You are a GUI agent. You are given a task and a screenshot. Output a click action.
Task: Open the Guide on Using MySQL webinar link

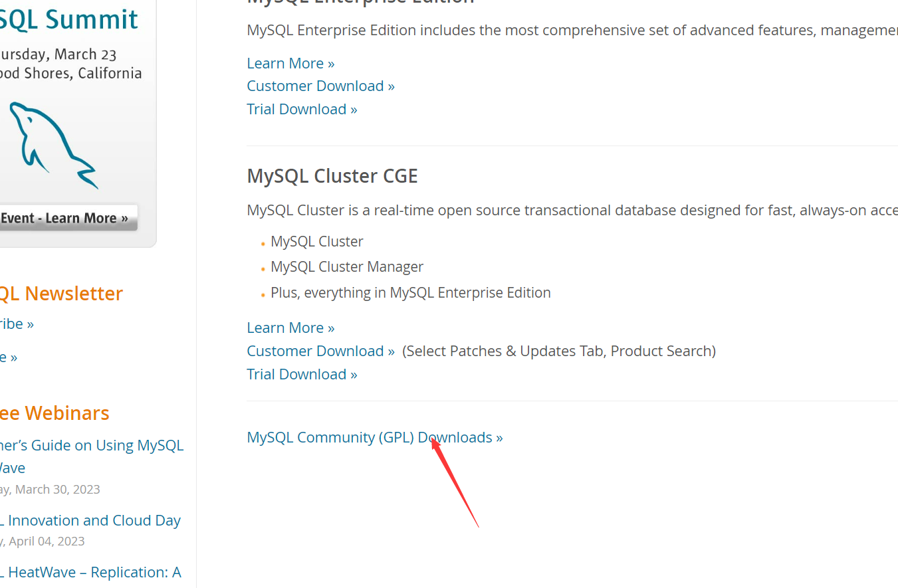click(x=92, y=456)
